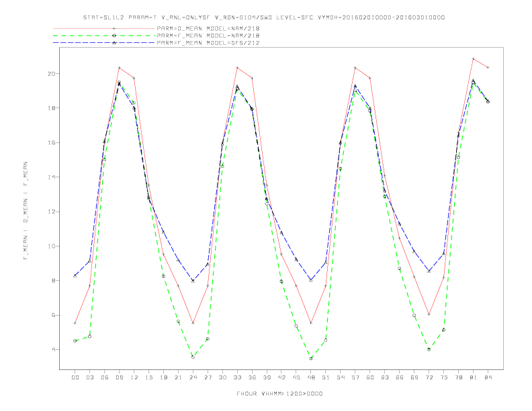Click y-axis tick value 12
The height and width of the screenshot is (411, 532).
click(x=52, y=212)
